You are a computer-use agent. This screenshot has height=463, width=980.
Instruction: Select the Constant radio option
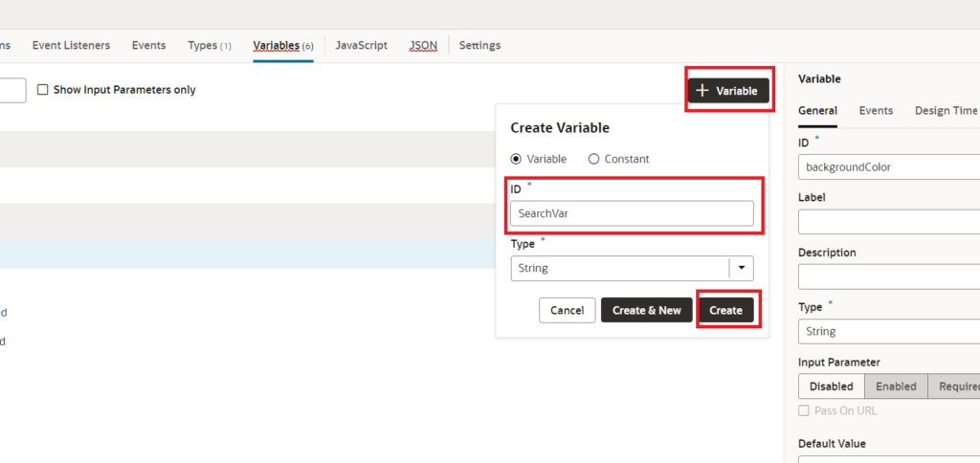coord(593,159)
